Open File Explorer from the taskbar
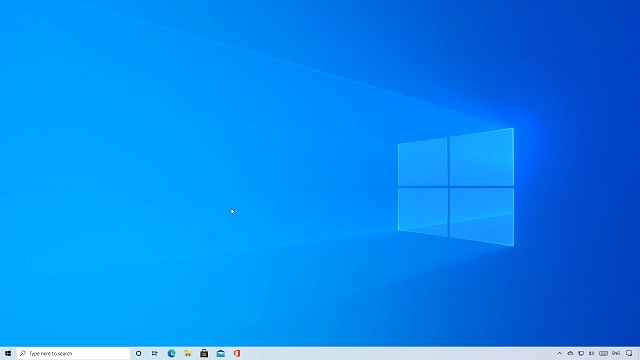 coord(188,353)
